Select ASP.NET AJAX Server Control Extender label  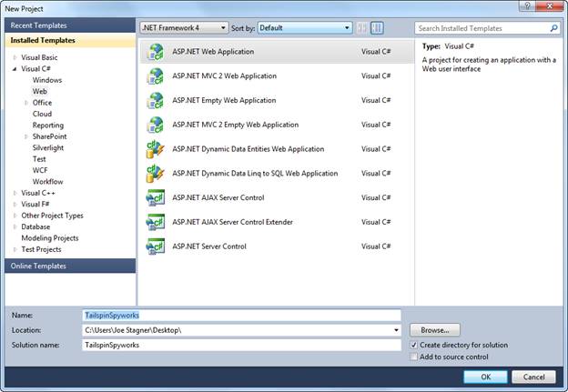[x=232, y=222]
